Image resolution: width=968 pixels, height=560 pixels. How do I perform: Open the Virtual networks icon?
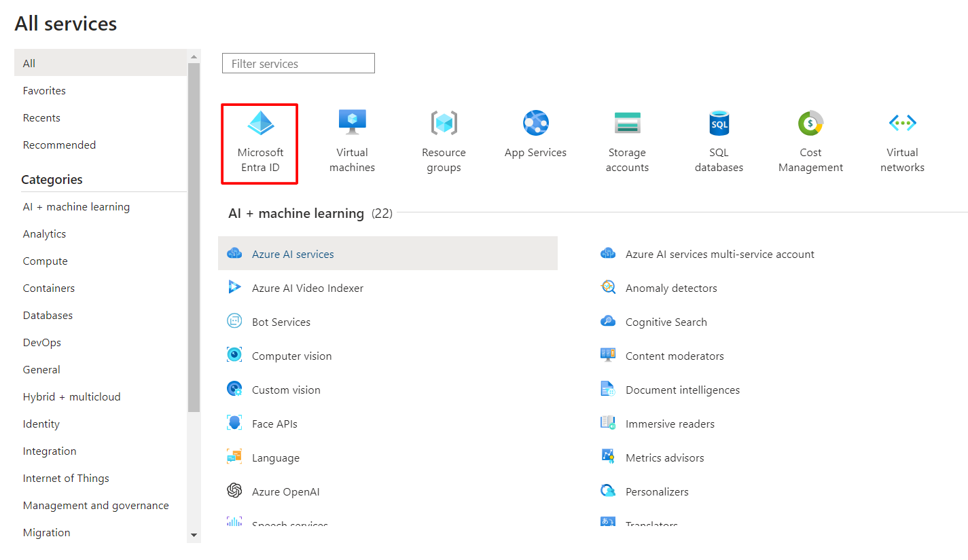pos(902,123)
